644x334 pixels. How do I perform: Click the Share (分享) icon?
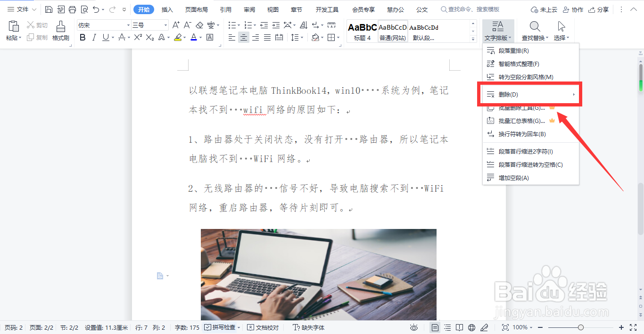tap(598, 9)
